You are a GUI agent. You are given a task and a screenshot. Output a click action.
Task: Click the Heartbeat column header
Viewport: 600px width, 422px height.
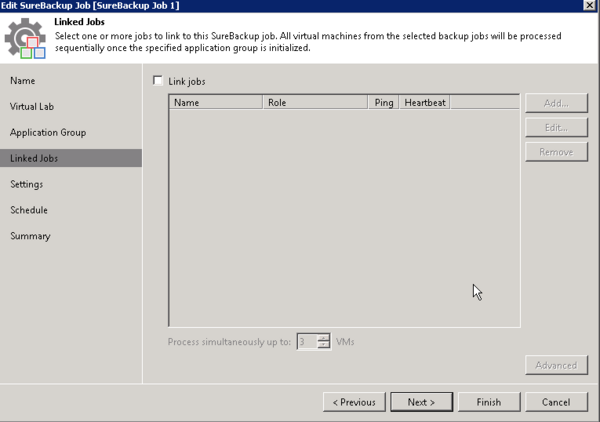[x=425, y=102]
